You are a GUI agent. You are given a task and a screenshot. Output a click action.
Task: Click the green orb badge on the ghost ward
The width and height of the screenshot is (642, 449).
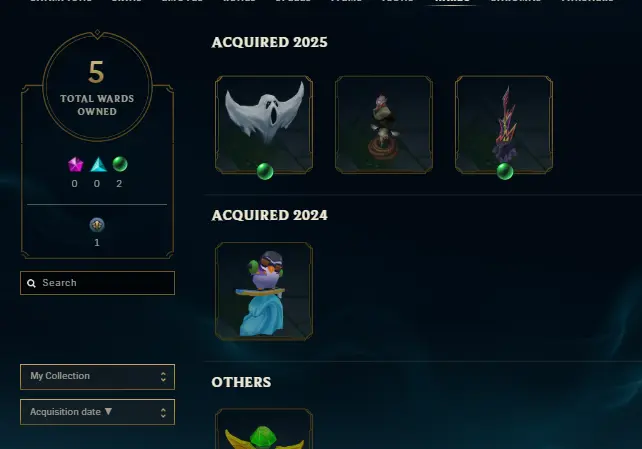(265, 171)
